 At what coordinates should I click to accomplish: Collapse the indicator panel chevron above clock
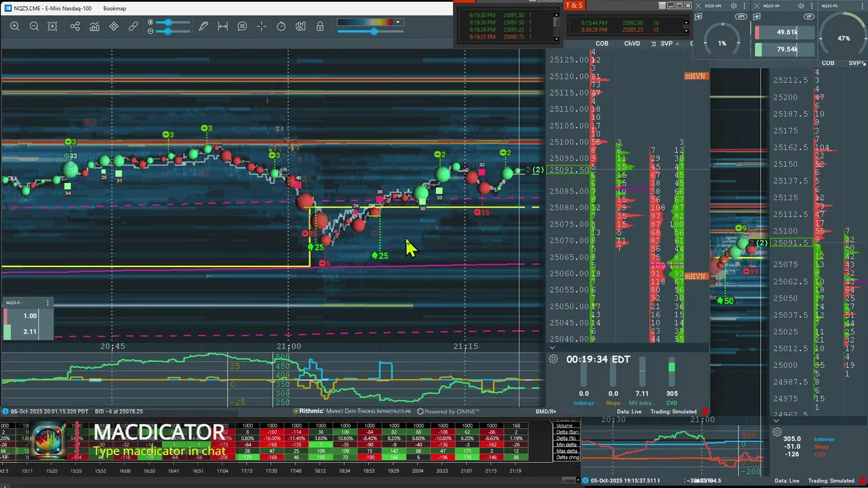pyautogui.click(x=552, y=348)
